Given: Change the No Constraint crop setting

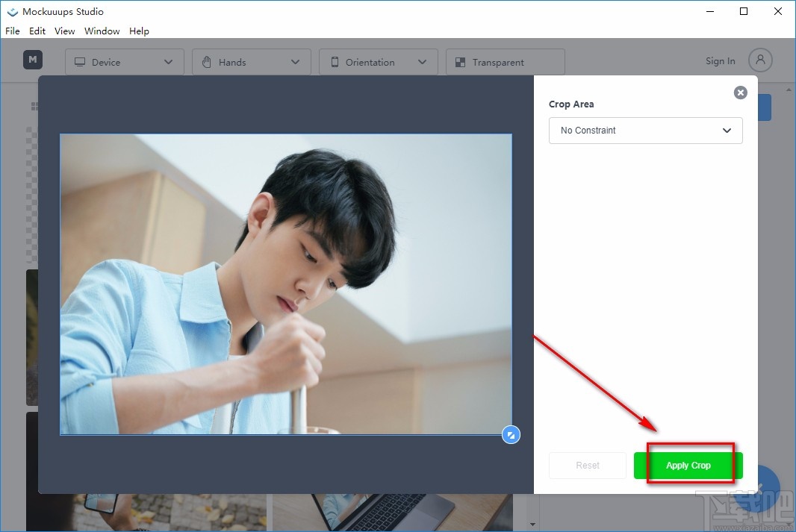Looking at the screenshot, I should 645,131.
